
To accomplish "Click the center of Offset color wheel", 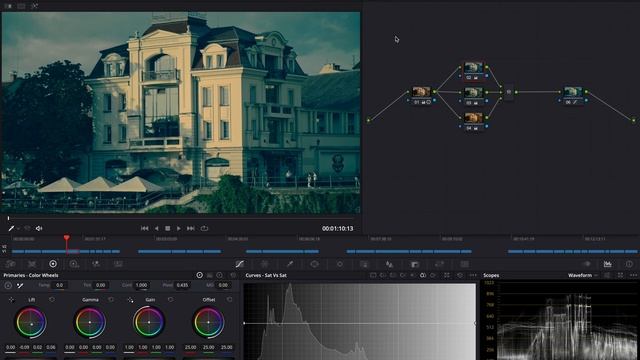I will coord(209,322).
